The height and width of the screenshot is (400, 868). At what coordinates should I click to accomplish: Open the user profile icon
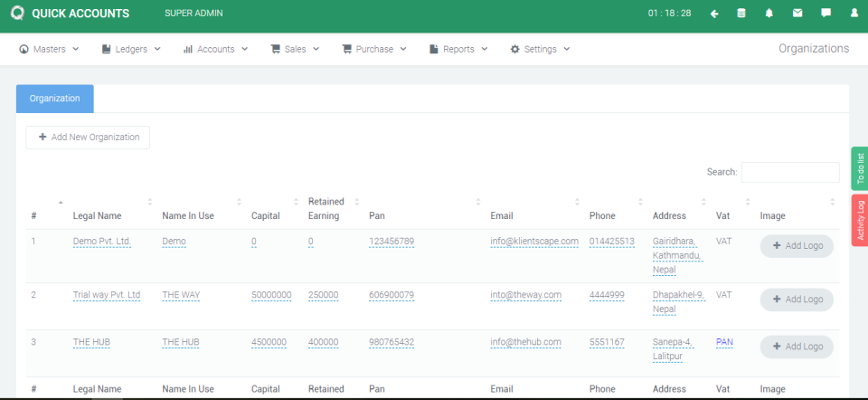854,14
